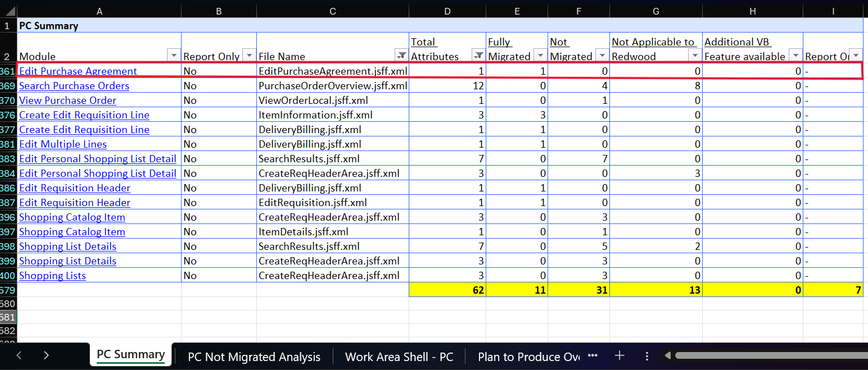Select the Module header cell
The image size is (868, 370).
(99, 48)
